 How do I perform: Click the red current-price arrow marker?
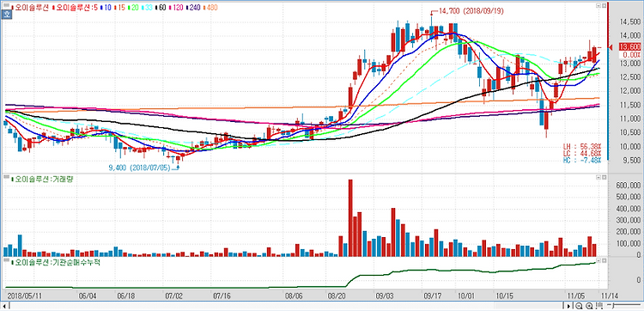click(611, 48)
